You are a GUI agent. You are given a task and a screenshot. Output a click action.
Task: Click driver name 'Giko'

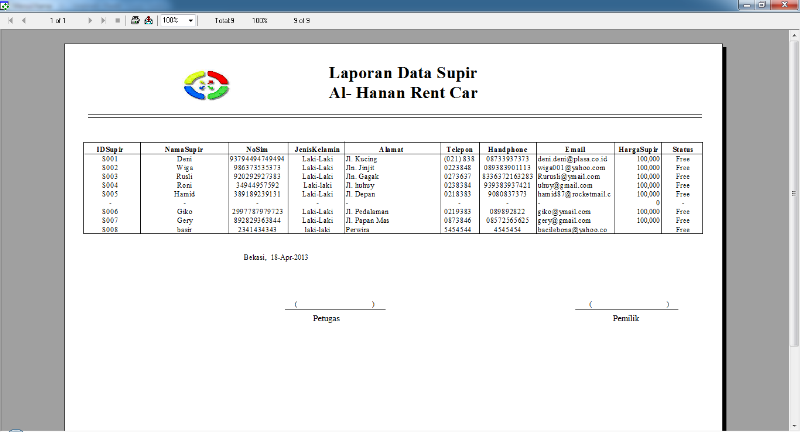point(184,211)
